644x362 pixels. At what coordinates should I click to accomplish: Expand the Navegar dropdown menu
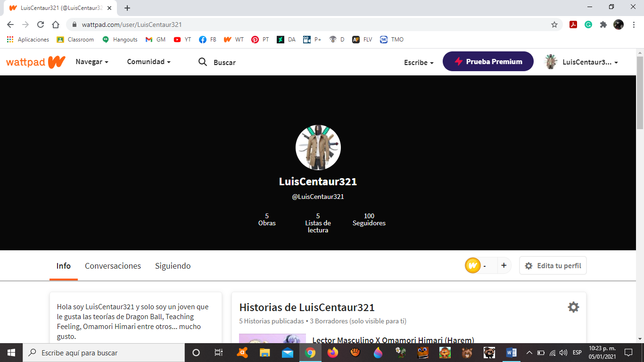pos(92,62)
